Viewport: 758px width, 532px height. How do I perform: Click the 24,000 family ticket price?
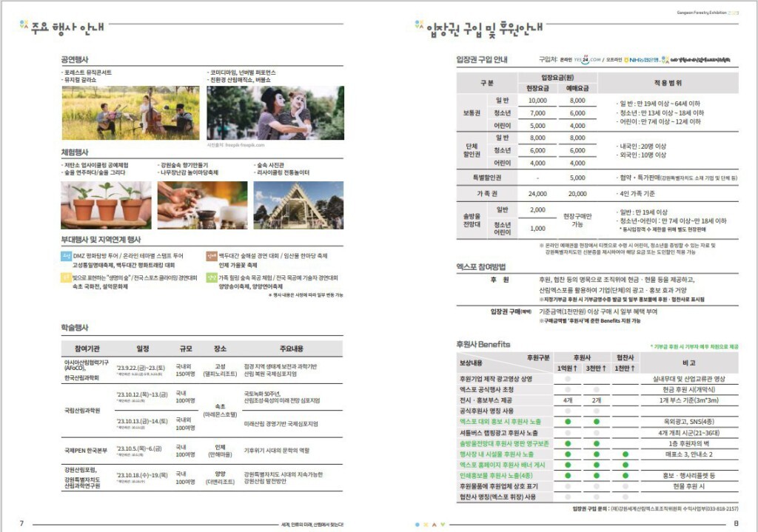537,194
